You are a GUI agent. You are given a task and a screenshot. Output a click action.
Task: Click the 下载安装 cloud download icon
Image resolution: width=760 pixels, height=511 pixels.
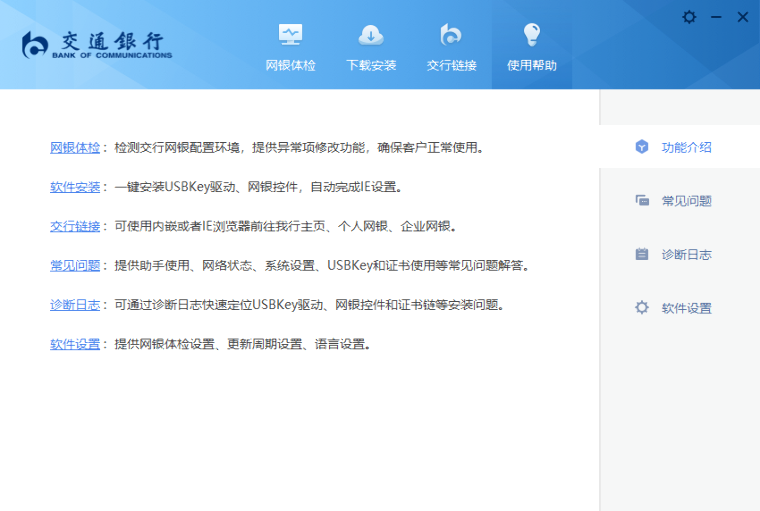371,35
